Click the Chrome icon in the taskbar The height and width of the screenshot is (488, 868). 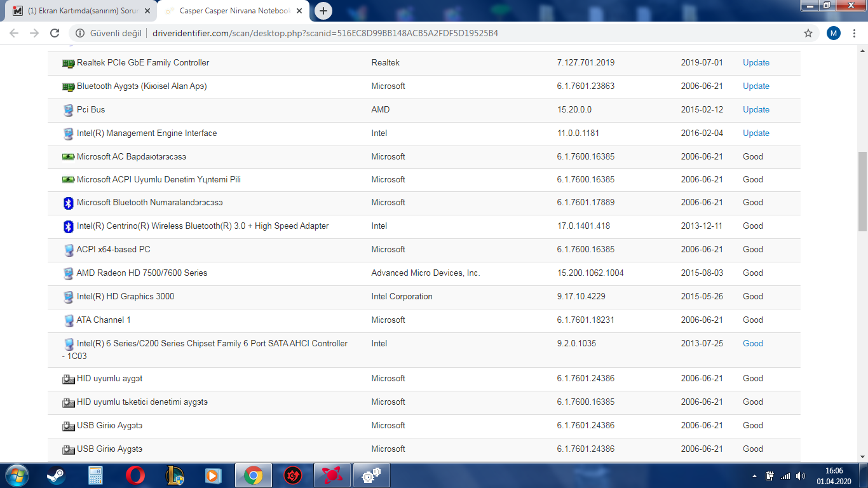click(254, 475)
